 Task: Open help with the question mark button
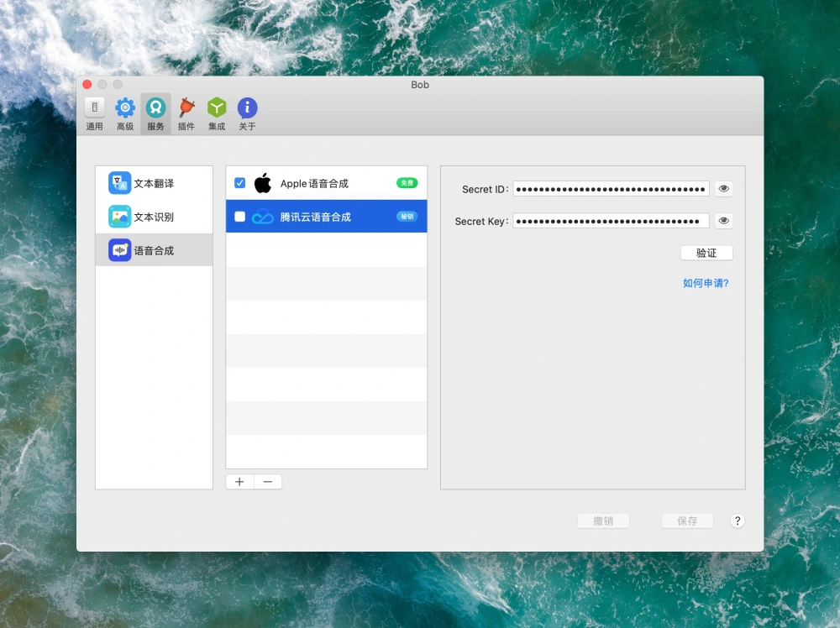738,521
